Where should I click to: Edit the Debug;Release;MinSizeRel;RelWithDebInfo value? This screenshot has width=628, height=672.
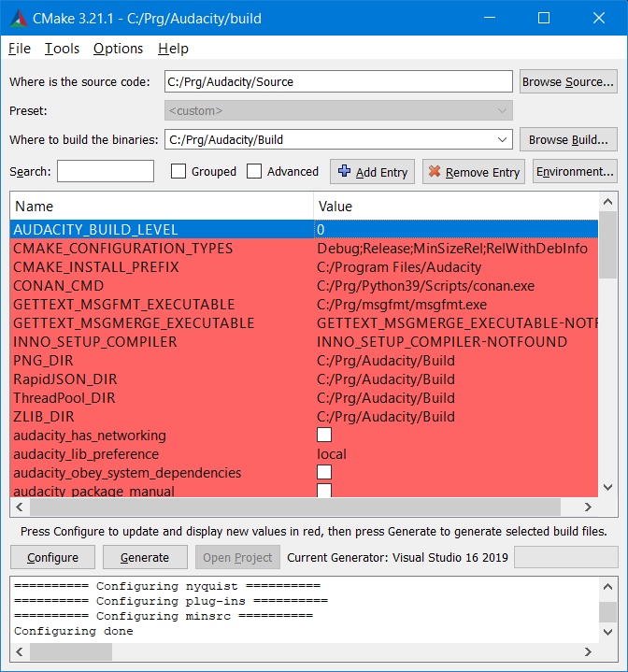click(x=452, y=248)
